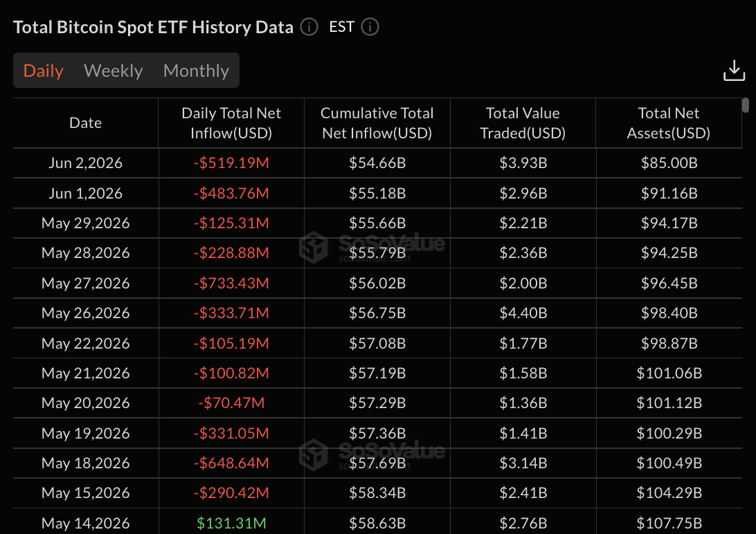Click the $94.25B net assets cell

[x=669, y=252]
